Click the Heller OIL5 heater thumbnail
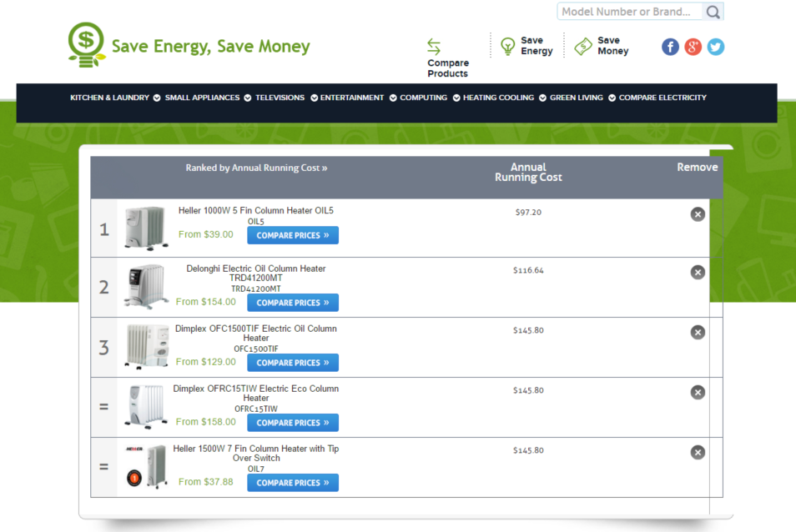796x532 pixels. tap(146, 228)
